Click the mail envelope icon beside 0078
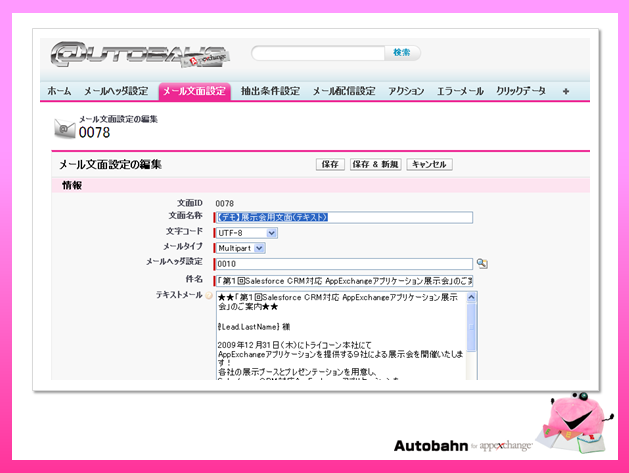The height and width of the screenshot is (473, 629). pos(65,128)
